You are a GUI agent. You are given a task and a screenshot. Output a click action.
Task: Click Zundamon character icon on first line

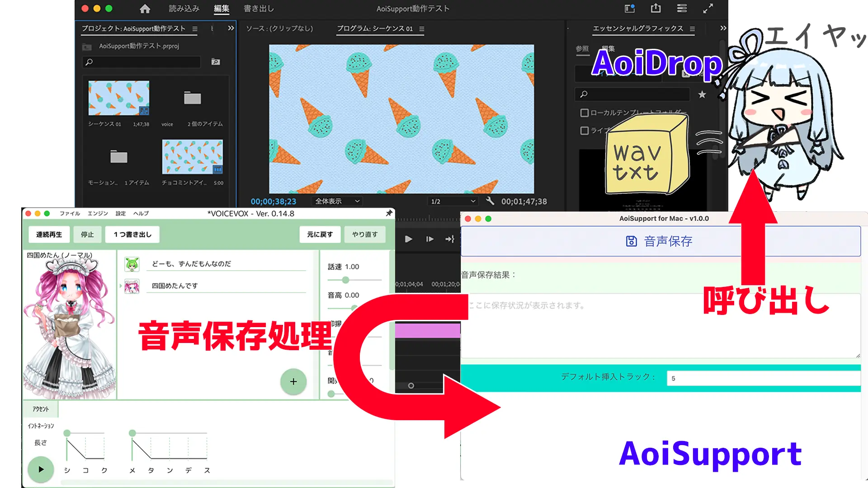click(132, 264)
